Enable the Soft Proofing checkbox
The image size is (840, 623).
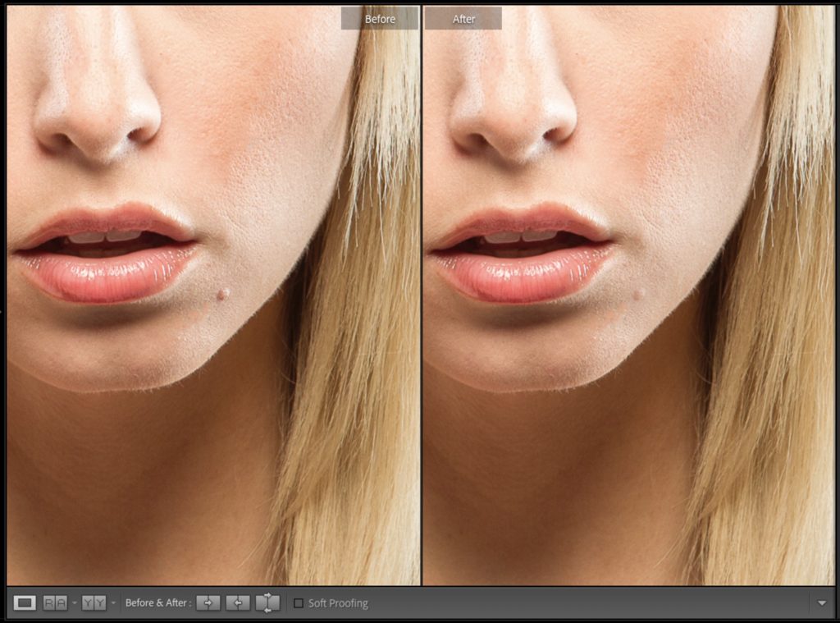tap(299, 603)
